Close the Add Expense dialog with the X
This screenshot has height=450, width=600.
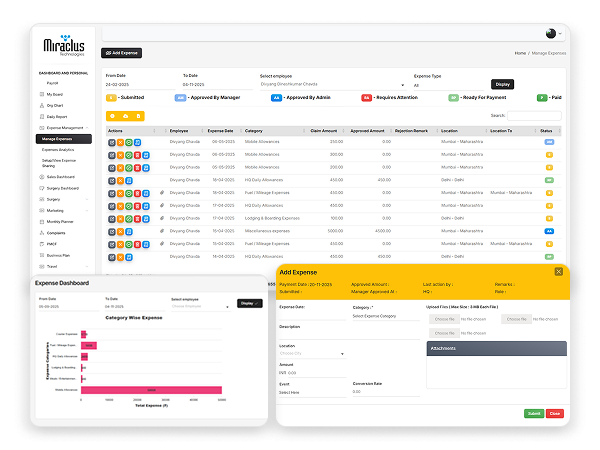coord(558,272)
